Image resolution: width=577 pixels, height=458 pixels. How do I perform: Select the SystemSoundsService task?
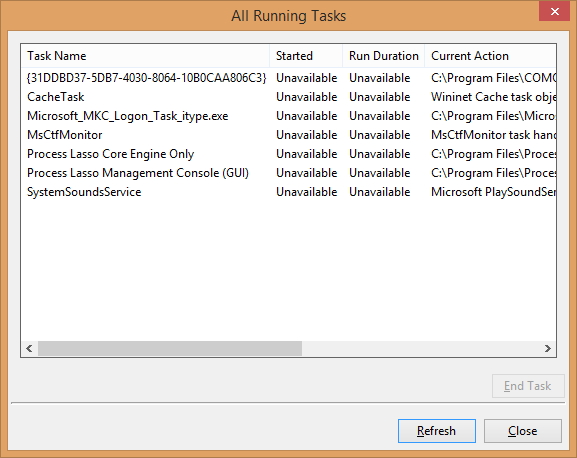click(288, 192)
